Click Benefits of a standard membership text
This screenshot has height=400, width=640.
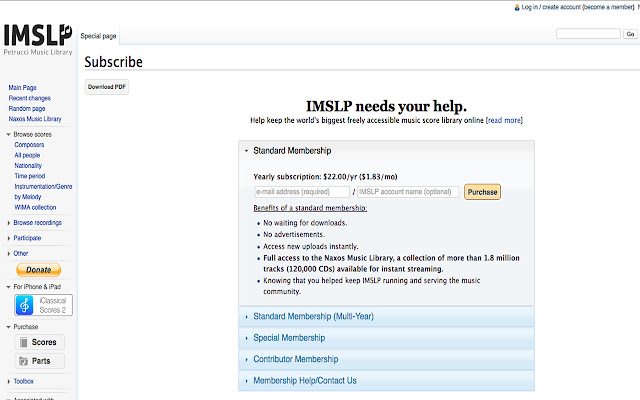(x=310, y=208)
